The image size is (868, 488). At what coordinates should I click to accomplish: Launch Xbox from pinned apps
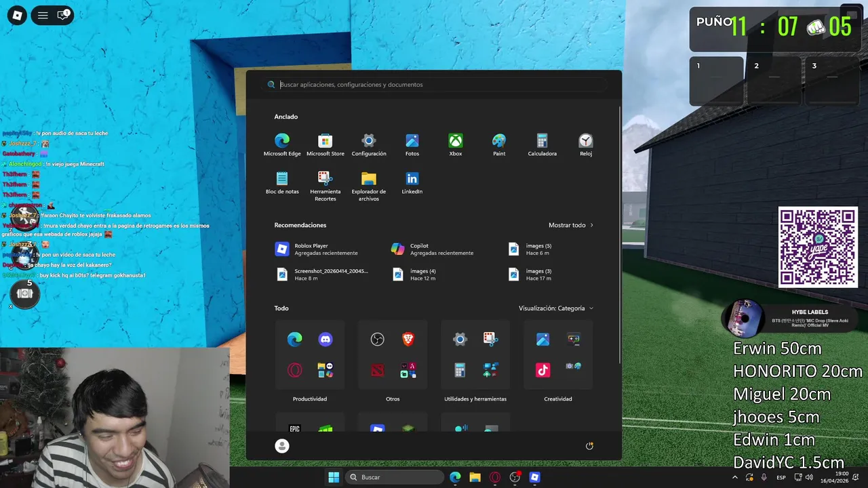[456, 145]
